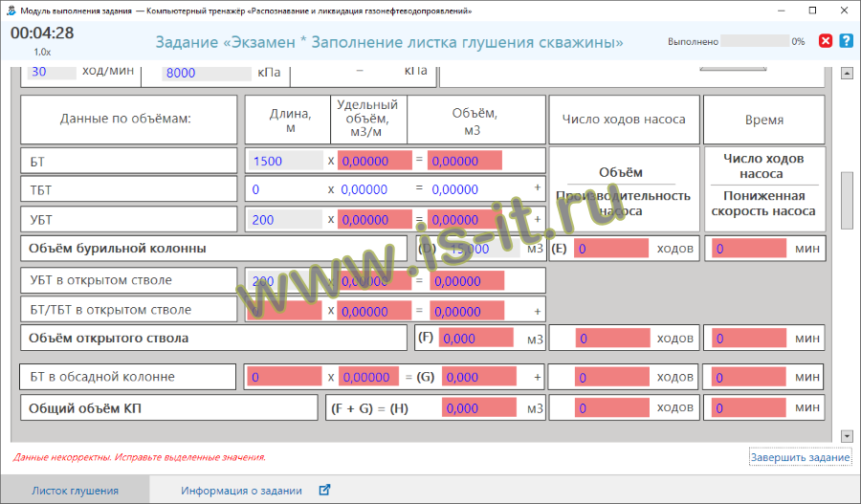This screenshot has height=504, width=861.
Task: Click the open hole strokes ходов field
Action: click(613, 339)
